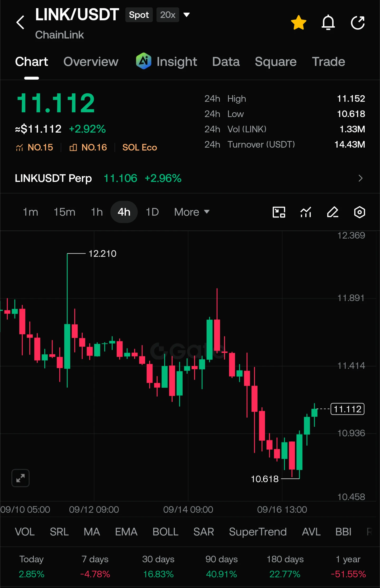
Task: Toggle the favorite star icon
Action: coord(298,22)
